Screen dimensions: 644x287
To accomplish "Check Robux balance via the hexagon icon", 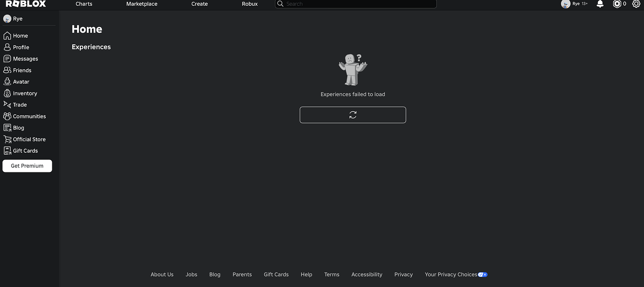I will tap(616, 4).
